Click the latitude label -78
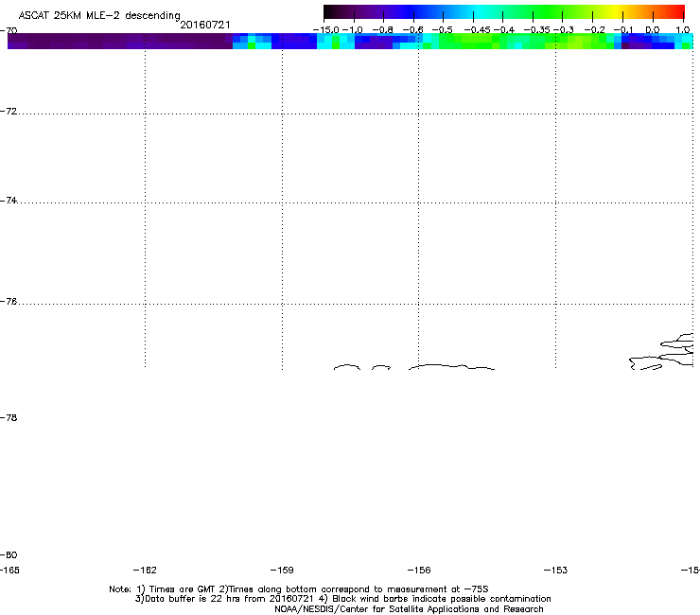Viewport: 700px width, 615px height. pyautogui.click(x=9, y=417)
